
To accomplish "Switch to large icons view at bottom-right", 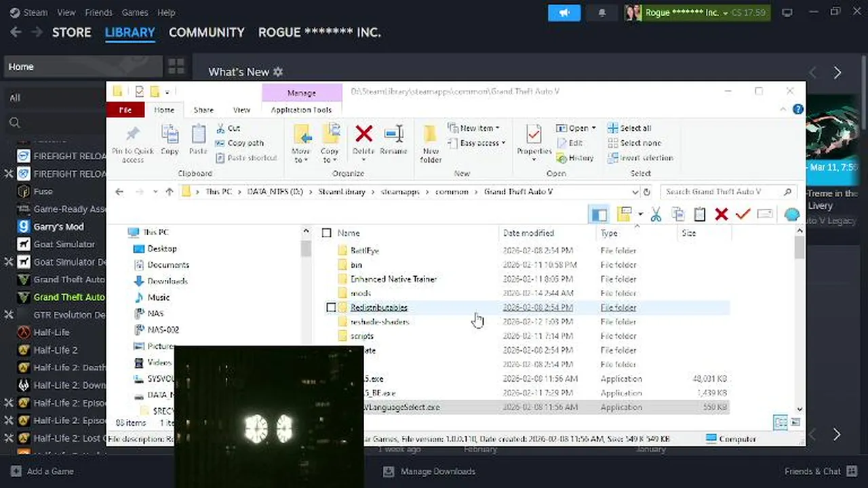I will click(x=795, y=422).
